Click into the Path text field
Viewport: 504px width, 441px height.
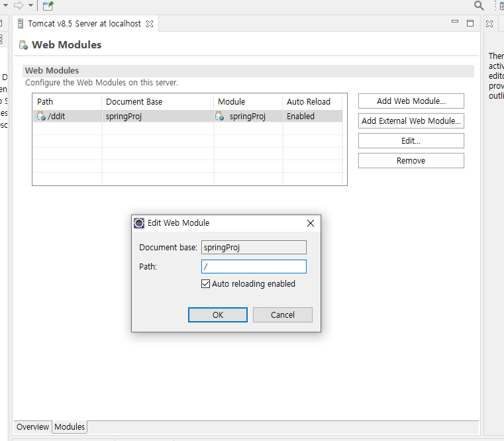(x=254, y=266)
